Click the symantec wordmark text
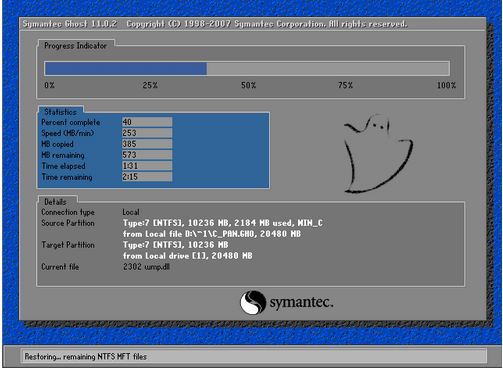503x373 pixels. 301,303
